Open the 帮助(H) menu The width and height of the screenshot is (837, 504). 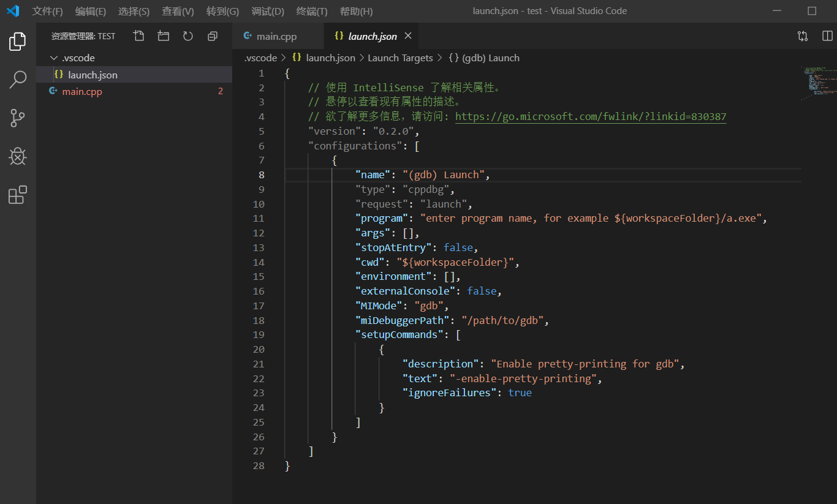pyautogui.click(x=356, y=11)
